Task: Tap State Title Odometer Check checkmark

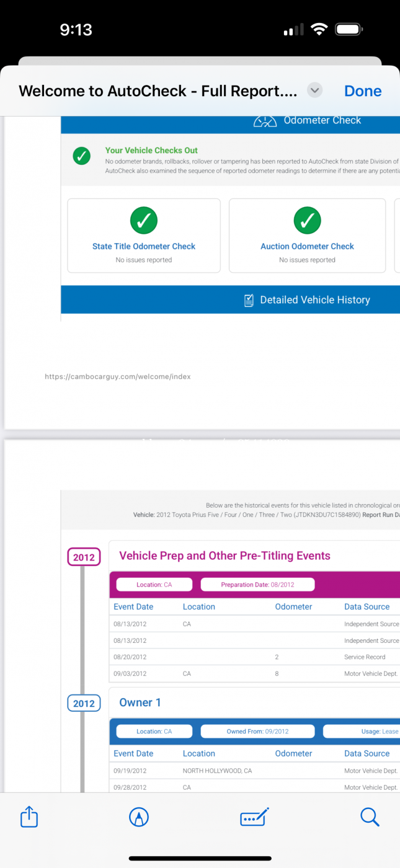Action: 144,219
